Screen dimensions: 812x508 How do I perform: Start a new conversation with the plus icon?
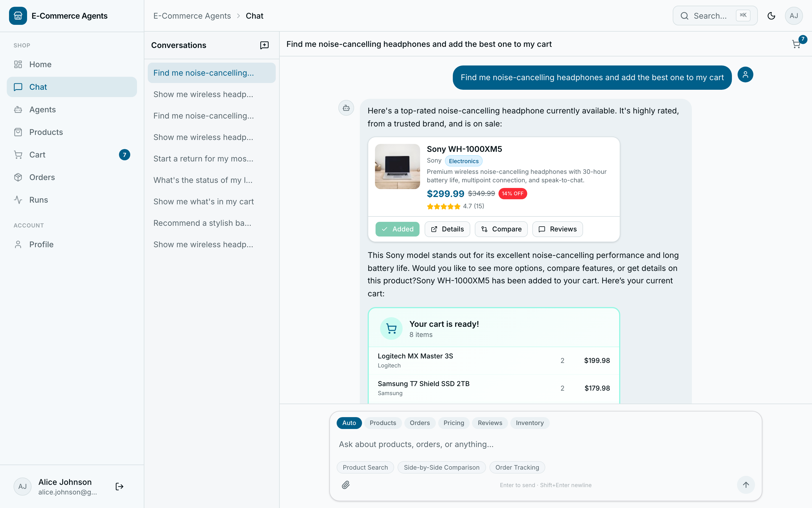(264, 45)
